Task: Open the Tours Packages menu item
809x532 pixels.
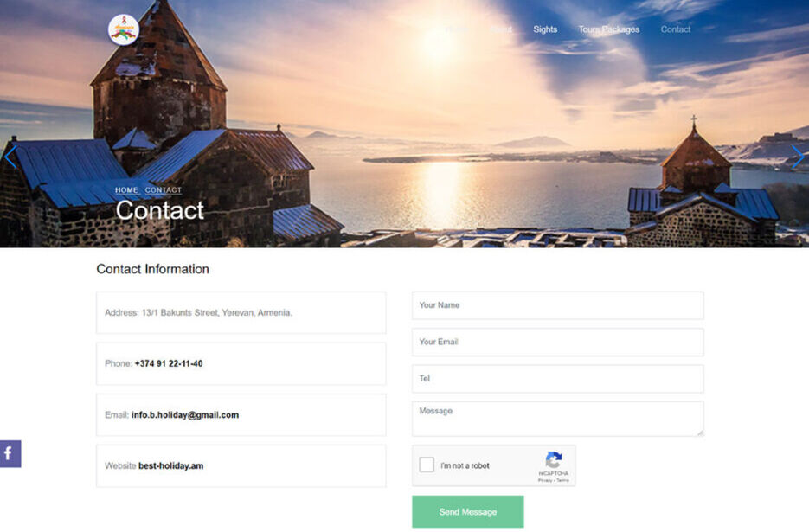Action: coord(609,29)
